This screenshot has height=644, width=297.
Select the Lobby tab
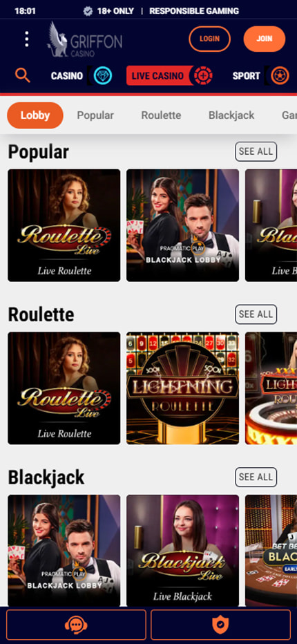[x=35, y=115]
